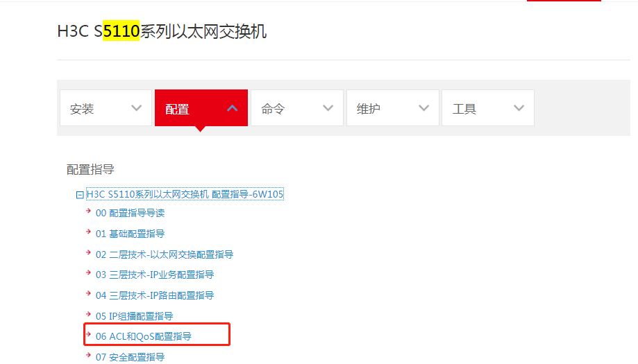The width and height of the screenshot is (638, 364).
Task: Open the 07 安全配置指导 link
Action: coord(131,357)
